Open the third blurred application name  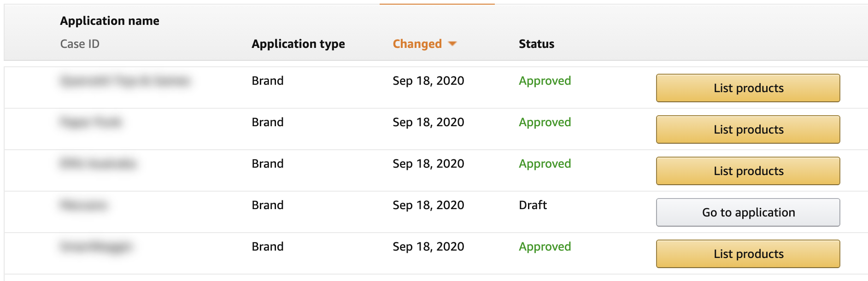(x=98, y=164)
